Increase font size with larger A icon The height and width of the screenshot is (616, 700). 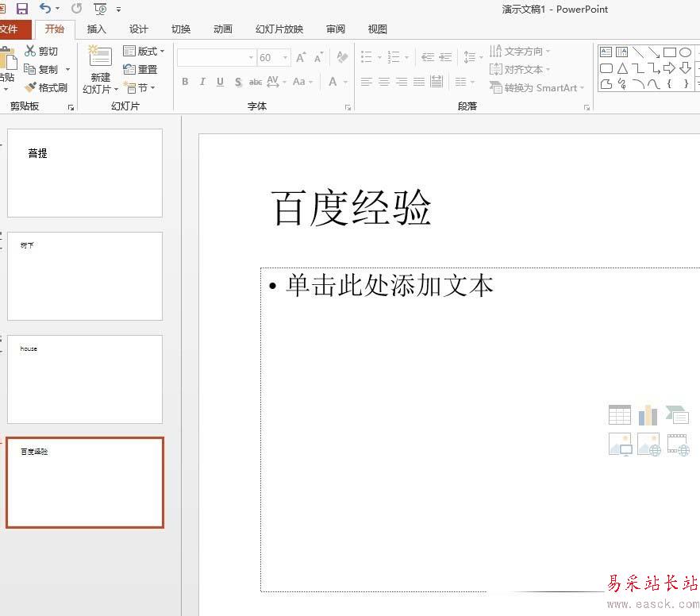click(x=301, y=57)
